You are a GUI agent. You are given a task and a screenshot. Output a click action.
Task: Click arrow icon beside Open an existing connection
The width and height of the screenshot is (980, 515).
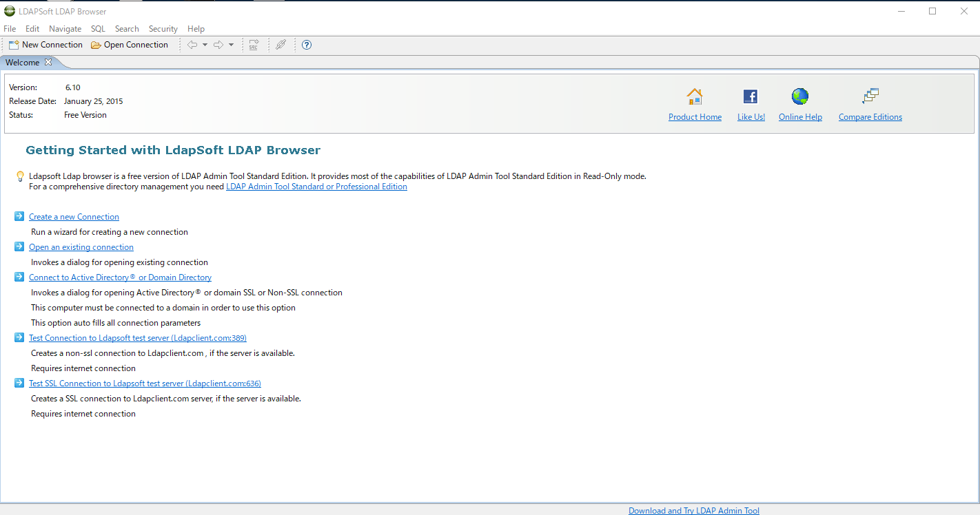pyautogui.click(x=19, y=246)
